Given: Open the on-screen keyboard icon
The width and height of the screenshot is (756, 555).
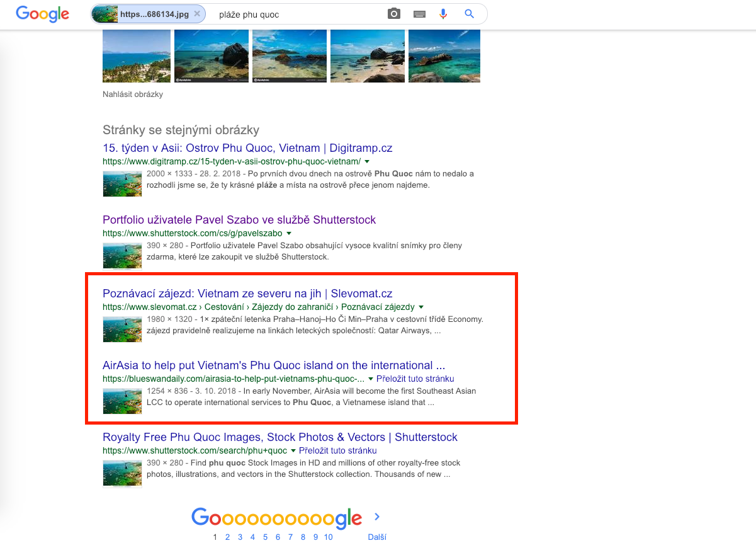Looking at the screenshot, I should click(x=419, y=14).
